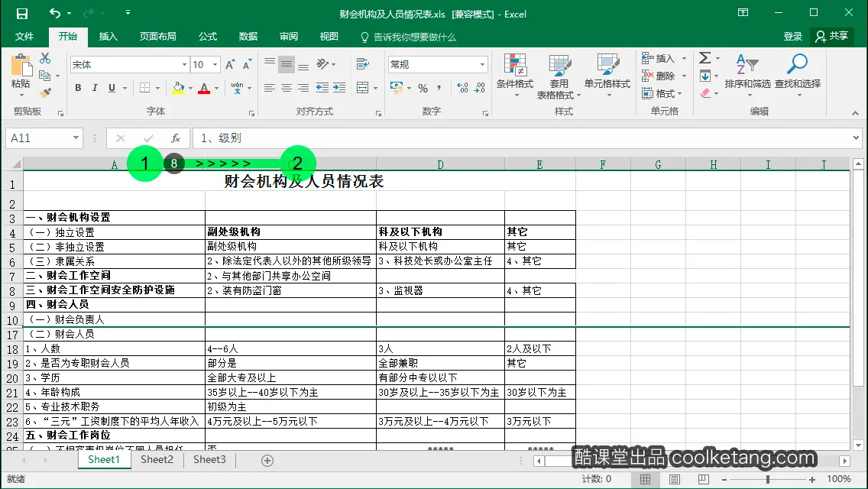The width and height of the screenshot is (868, 489).
Task: Click the Cut scissors icon
Action: [45, 58]
